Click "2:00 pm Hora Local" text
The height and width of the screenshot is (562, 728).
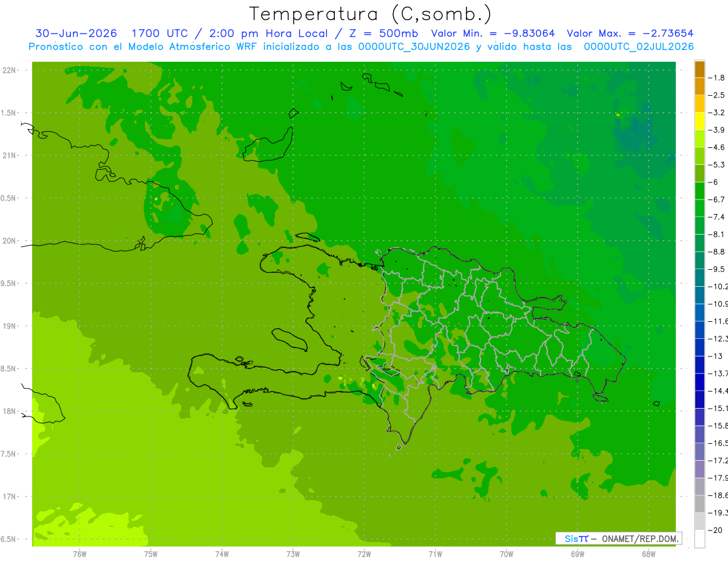click(x=269, y=33)
